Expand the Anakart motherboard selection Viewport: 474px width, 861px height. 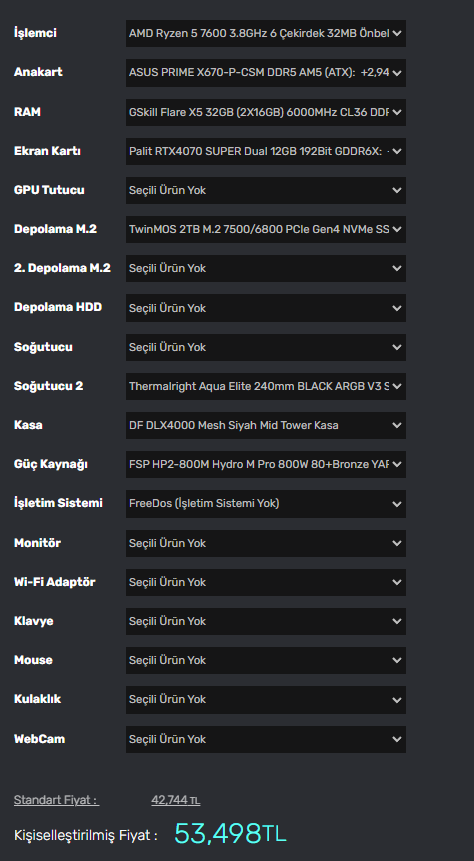pos(266,72)
